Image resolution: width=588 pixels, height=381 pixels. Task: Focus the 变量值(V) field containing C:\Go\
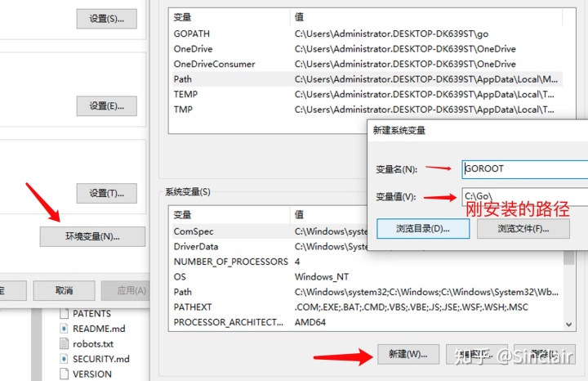pos(525,196)
